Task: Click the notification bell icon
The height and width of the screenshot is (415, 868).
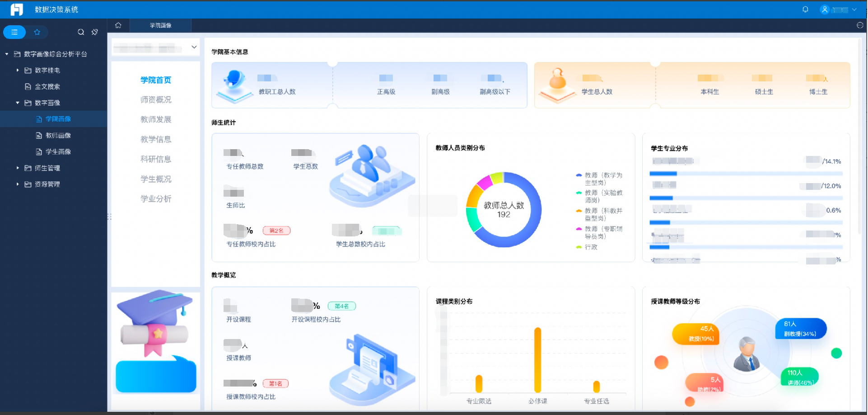Action: [x=805, y=9]
